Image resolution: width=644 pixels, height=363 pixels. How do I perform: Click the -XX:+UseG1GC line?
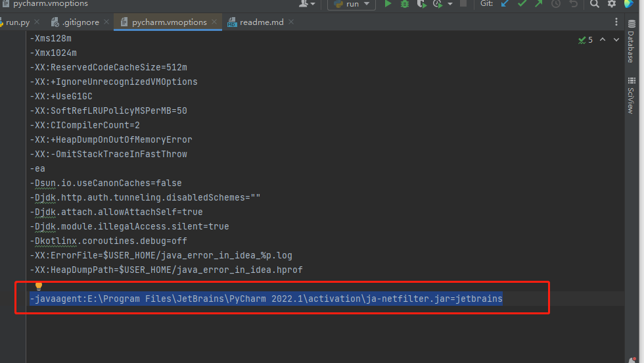click(x=61, y=96)
